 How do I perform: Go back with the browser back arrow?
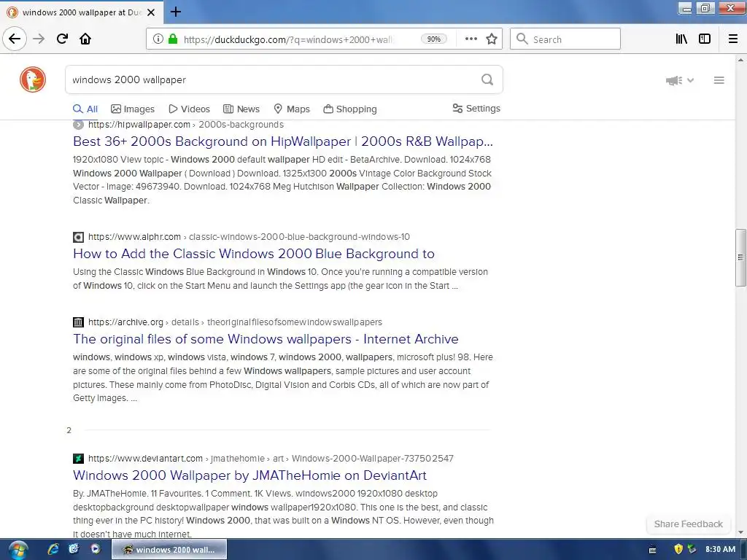coord(15,39)
